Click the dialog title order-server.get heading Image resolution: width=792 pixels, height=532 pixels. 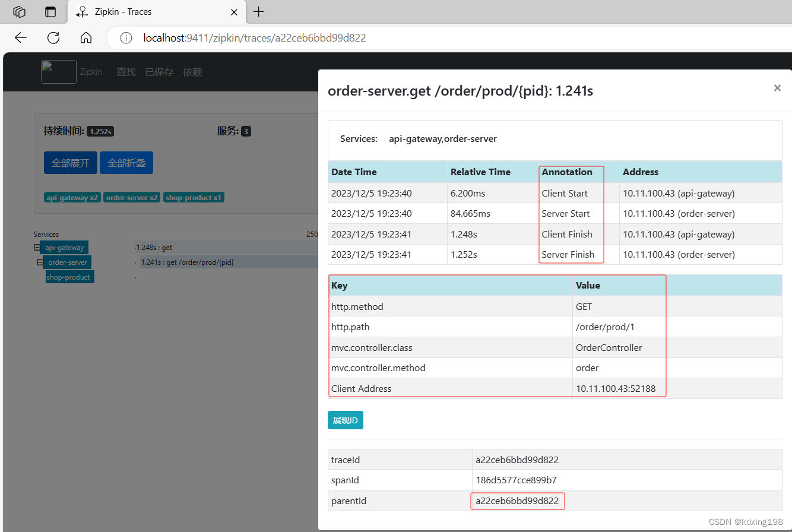[461, 90]
